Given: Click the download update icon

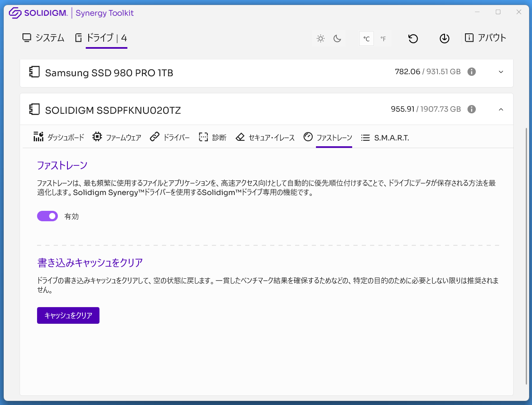Looking at the screenshot, I should click(x=445, y=39).
